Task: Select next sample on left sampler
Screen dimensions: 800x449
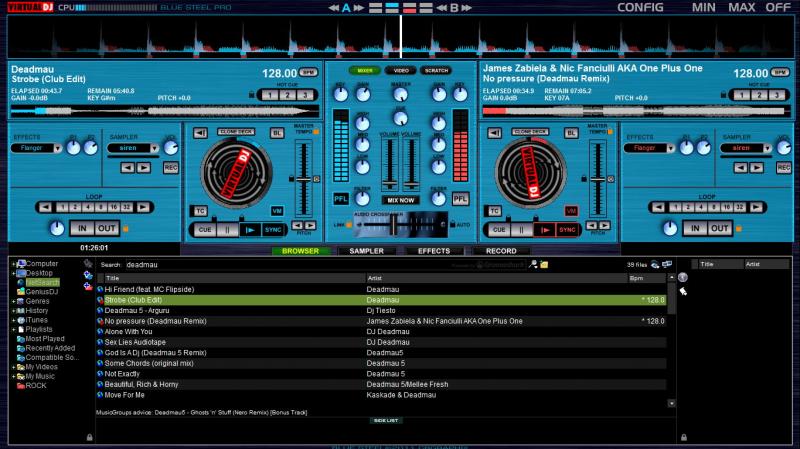Action: click(x=144, y=167)
